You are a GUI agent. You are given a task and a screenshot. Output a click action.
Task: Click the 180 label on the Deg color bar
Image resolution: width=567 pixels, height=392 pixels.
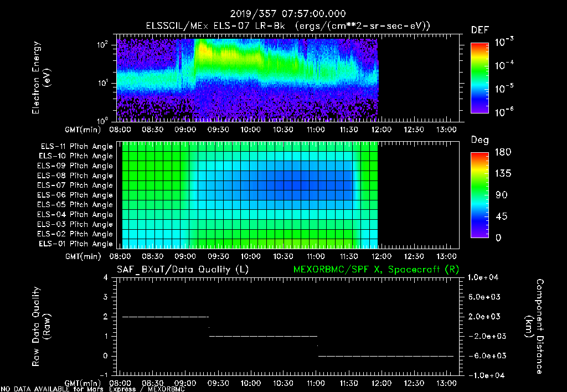pyautogui.click(x=503, y=152)
